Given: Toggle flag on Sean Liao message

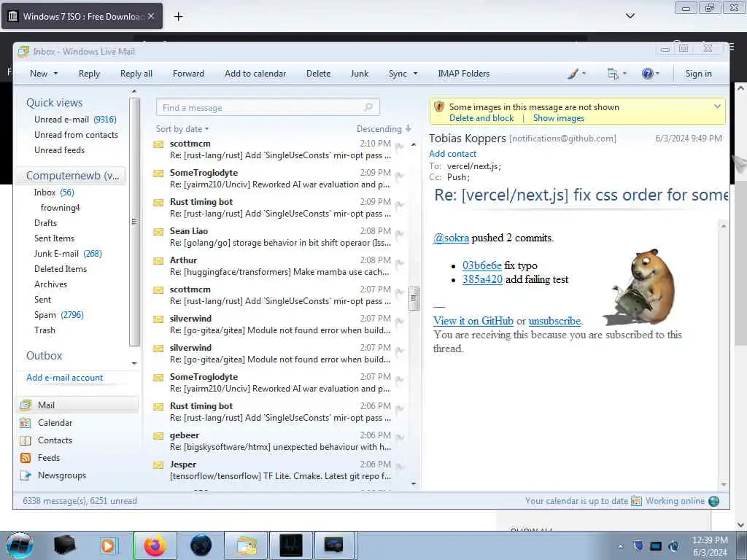Looking at the screenshot, I should pyautogui.click(x=399, y=234).
